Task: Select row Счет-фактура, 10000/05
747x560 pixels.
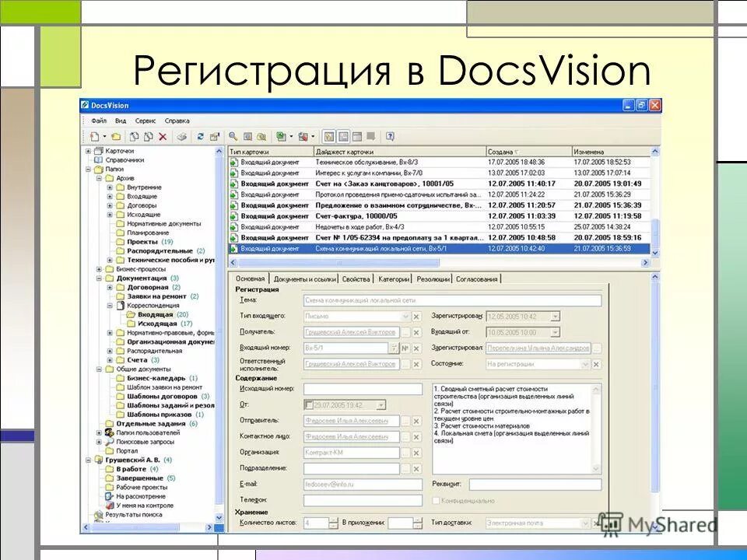Action: pos(439,216)
